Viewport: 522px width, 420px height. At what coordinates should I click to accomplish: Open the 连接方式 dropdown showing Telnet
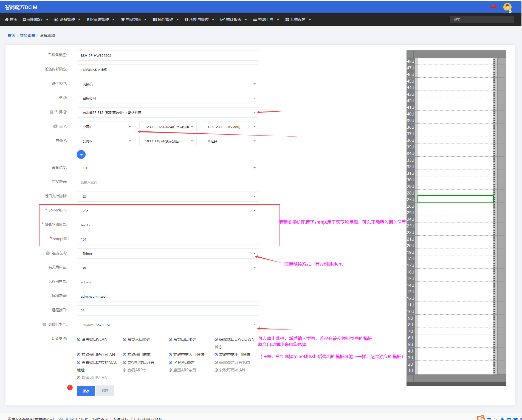pyautogui.click(x=168, y=253)
